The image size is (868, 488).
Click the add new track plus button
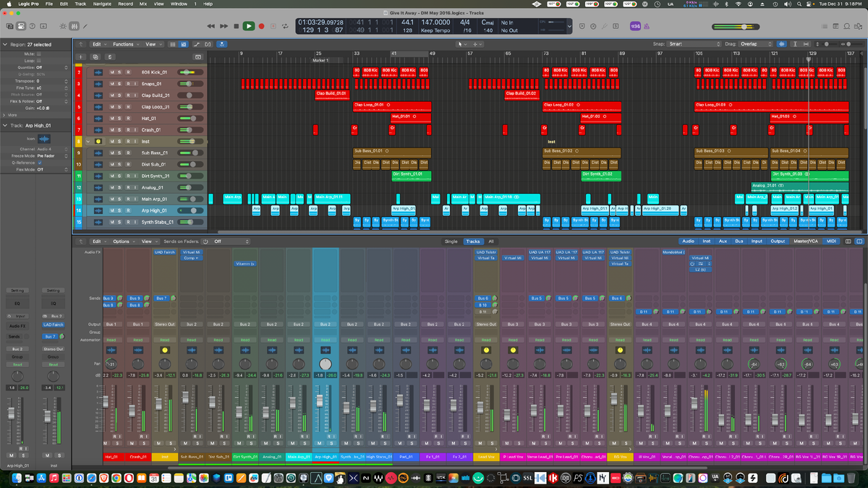pyautogui.click(x=80, y=56)
